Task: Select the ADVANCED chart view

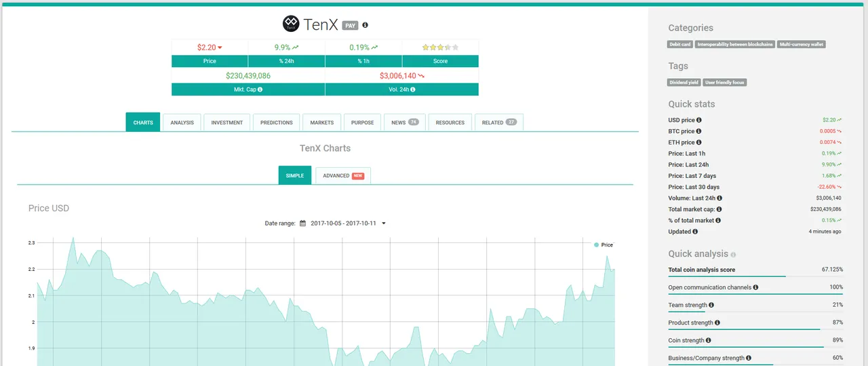Action: click(343, 175)
